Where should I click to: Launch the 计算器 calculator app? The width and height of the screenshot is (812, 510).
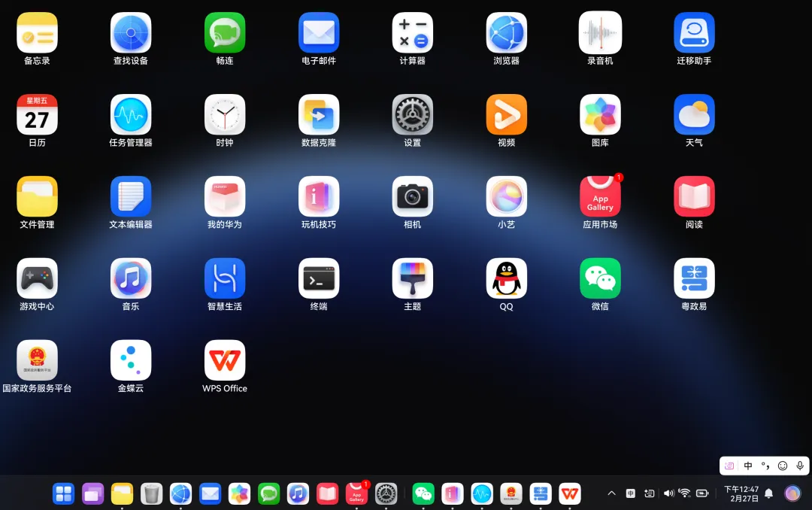tap(412, 32)
